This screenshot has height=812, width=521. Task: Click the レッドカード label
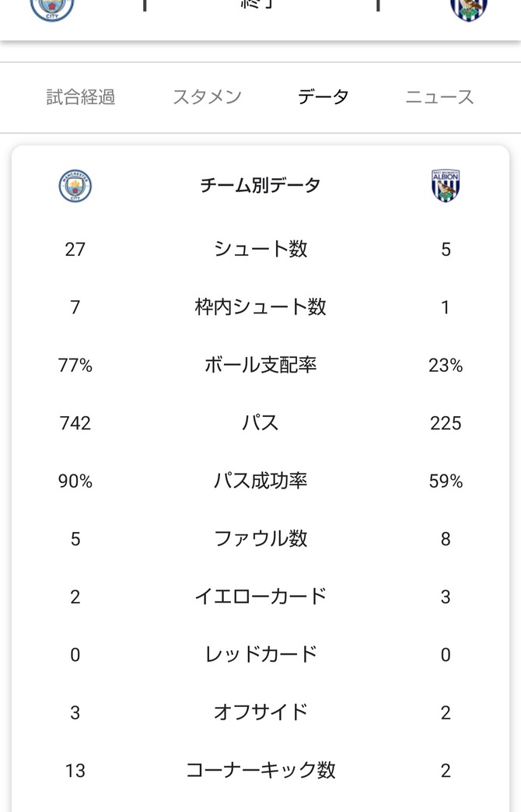click(260, 655)
